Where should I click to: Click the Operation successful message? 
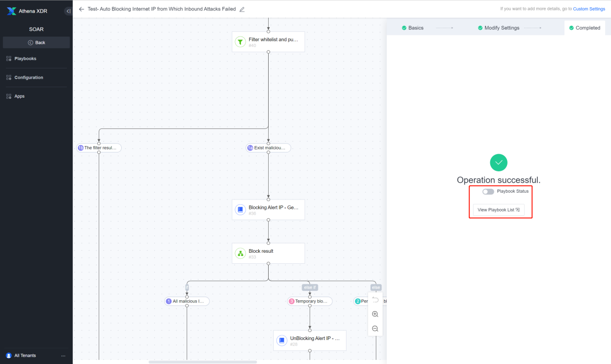pyautogui.click(x=499, y=180)
